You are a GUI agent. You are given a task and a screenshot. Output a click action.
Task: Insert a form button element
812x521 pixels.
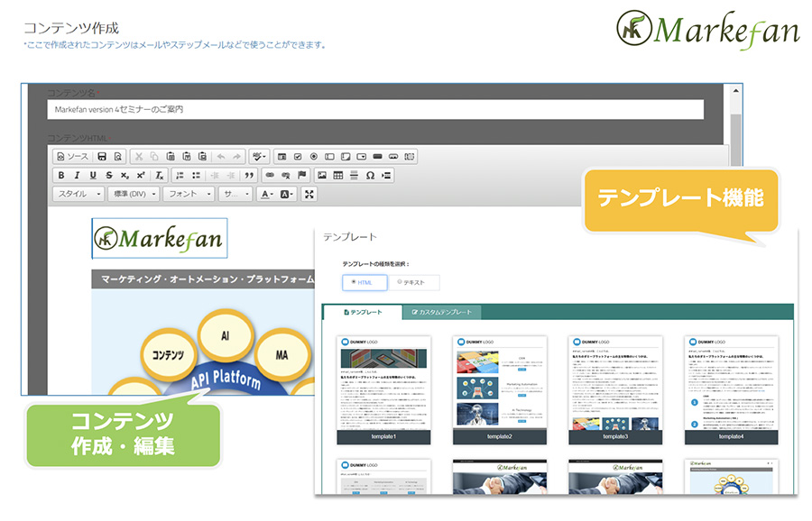(x=377, y=156)
